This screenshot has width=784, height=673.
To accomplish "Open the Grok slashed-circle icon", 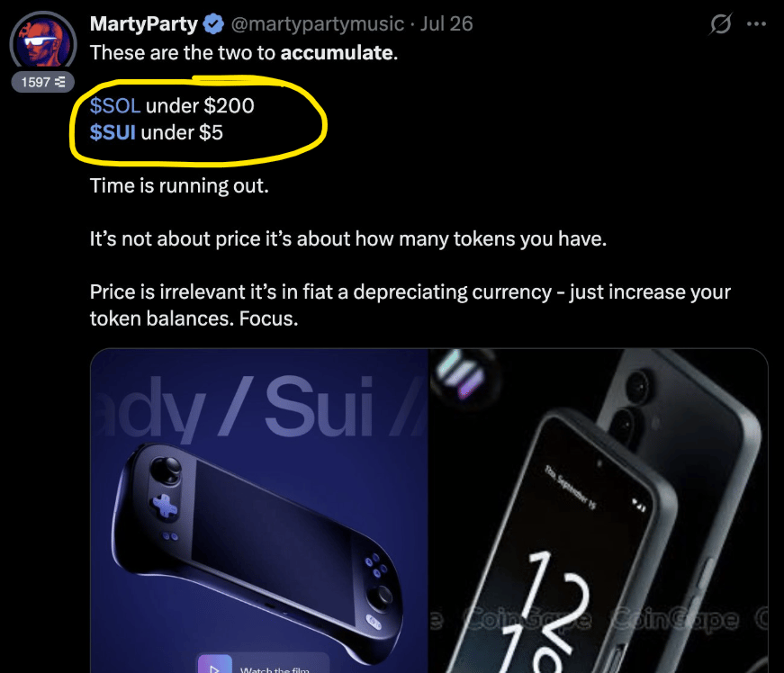I will 720,23.
